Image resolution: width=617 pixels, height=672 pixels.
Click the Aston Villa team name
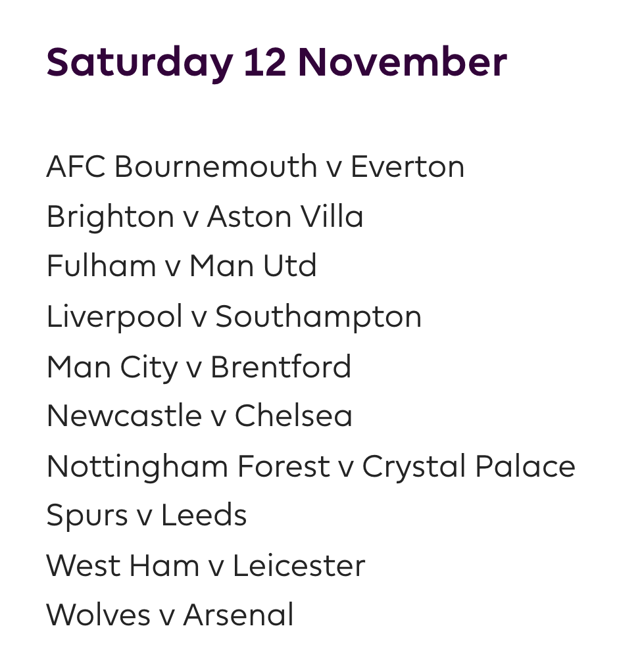pos(285,217)
